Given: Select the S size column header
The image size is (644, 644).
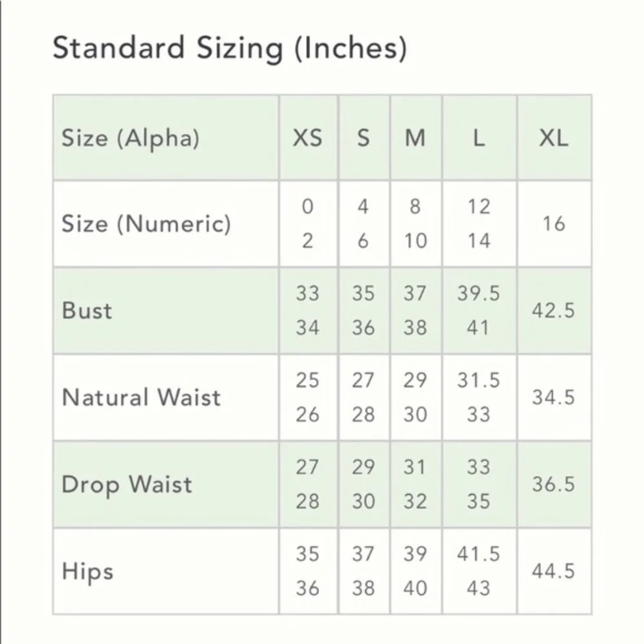Looking at the screenshot, I should (363, 138).
